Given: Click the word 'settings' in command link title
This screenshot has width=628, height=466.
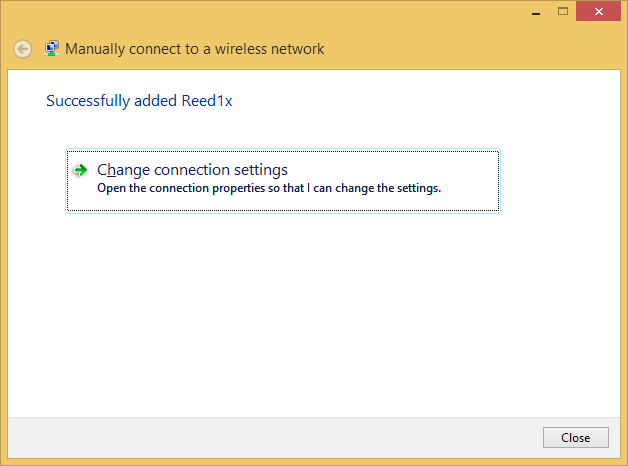Looking at the screenshot, I should (260, 170).
